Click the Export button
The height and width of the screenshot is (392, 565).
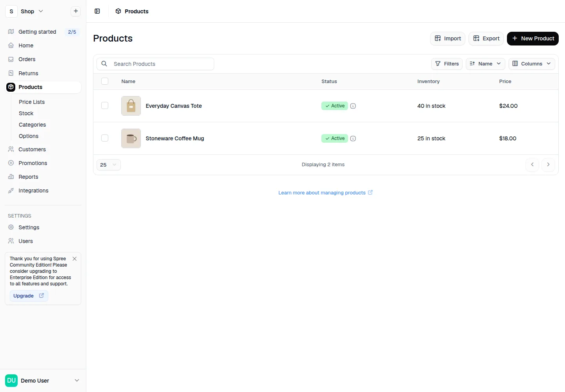click(486, 38)
